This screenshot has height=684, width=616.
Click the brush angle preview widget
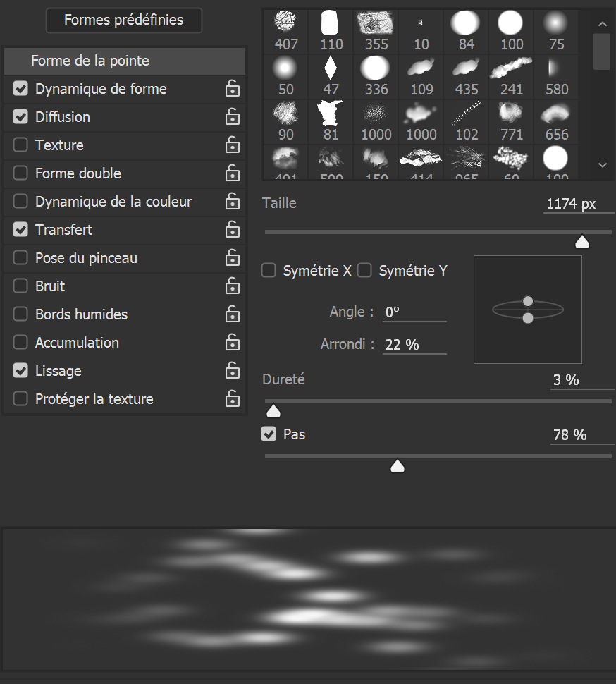pyautogui.click(x=528, y=310)
